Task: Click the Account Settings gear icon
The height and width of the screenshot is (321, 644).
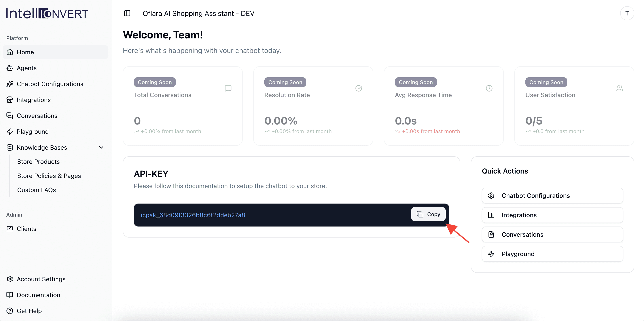Action: pos(10,279)
